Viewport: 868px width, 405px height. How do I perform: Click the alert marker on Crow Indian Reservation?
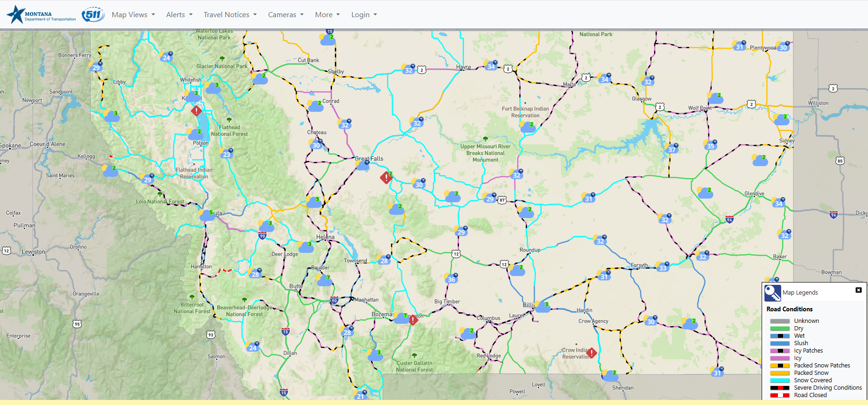point(592,354)
